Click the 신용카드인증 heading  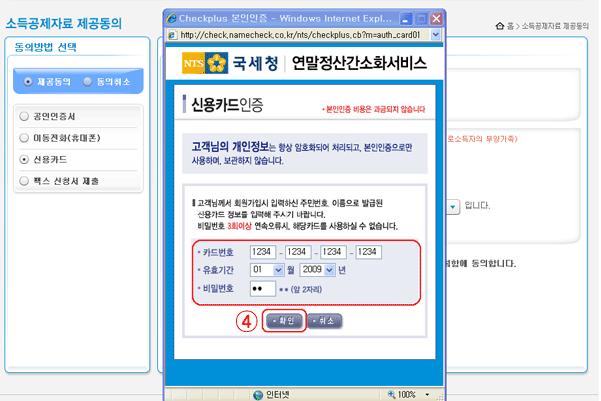[x=227, y=104]
